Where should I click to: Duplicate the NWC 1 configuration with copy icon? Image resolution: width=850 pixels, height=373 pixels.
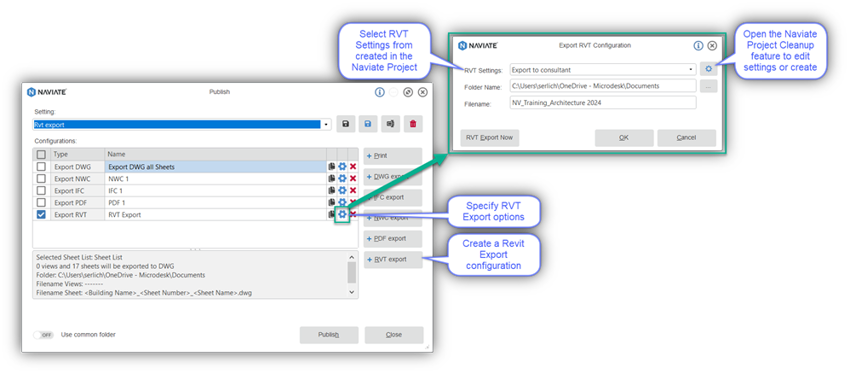tap(332, 178)
